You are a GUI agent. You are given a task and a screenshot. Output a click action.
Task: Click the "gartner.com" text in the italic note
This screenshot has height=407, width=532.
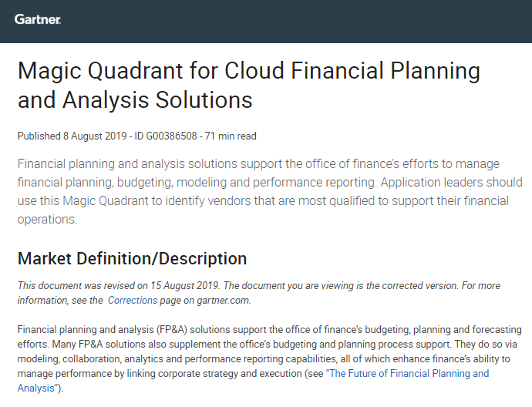tap(224, 300)
